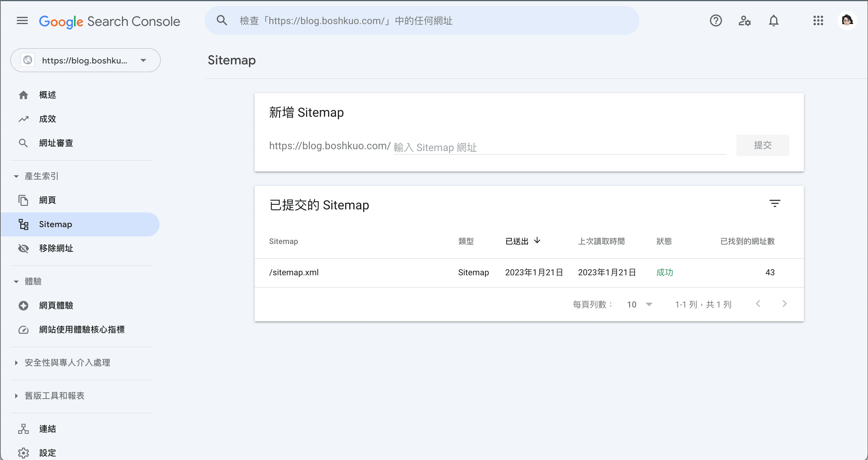Click the trend line icon beside 成效
This screenshot has width=868, height=460.
pos(23,119)
